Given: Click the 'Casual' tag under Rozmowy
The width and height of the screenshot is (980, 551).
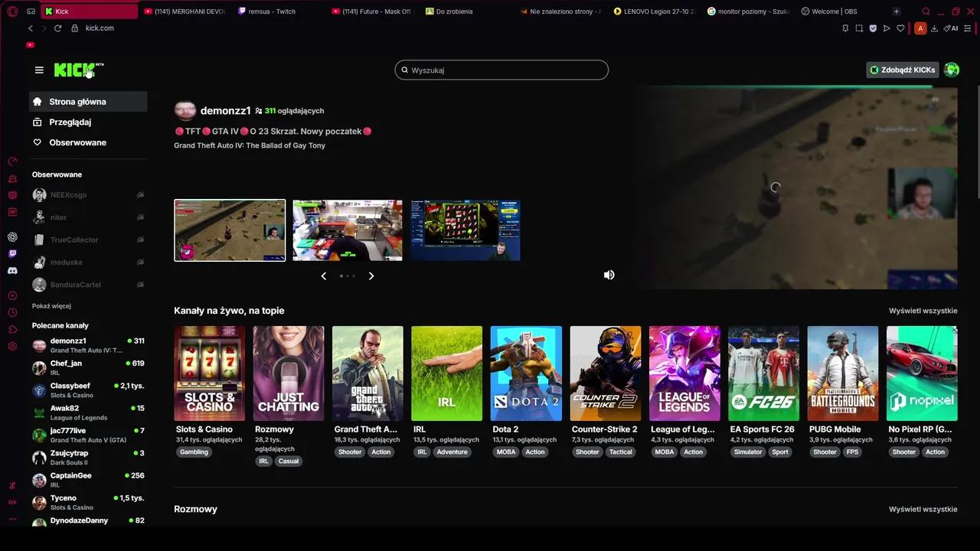Looking at the screenshot, I should [x=289, y=461].
